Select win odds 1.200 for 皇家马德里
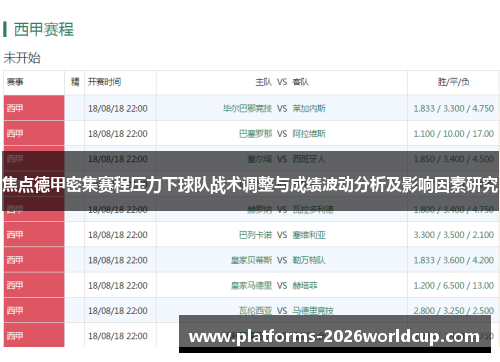The width and height of the screenshot is (500, 362). click(424, 285)
